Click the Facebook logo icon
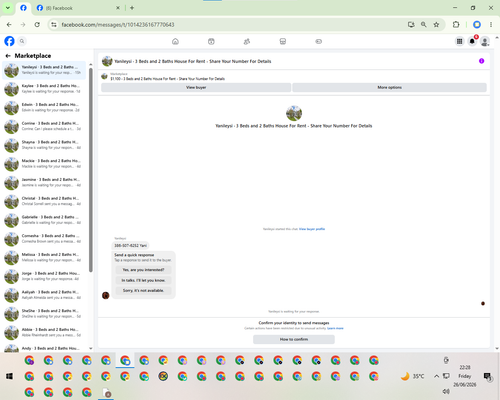 pos(9,41)
